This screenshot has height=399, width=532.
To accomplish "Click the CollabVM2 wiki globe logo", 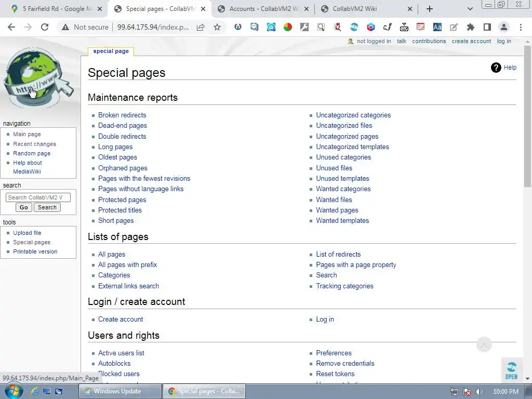I will [37, 78].
